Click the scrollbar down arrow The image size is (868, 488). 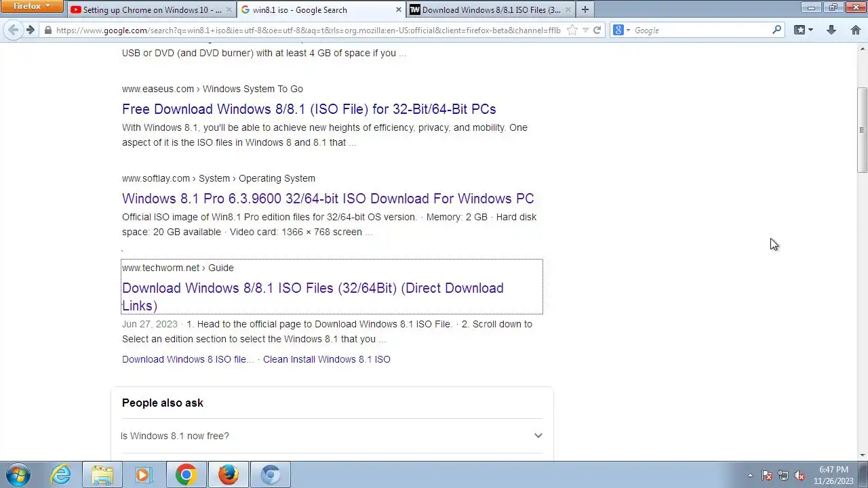point(862,455)
